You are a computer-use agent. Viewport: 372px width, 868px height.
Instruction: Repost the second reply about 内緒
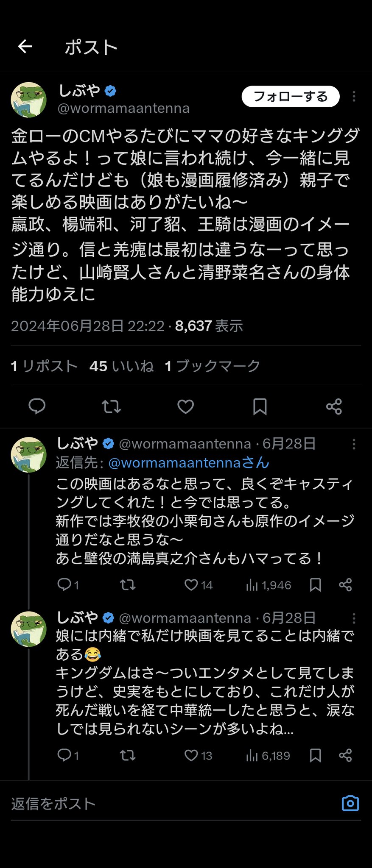click(127, 755)
